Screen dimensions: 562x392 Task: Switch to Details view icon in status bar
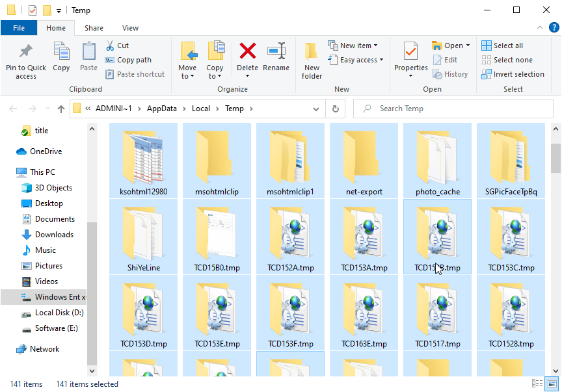point(537,384)
